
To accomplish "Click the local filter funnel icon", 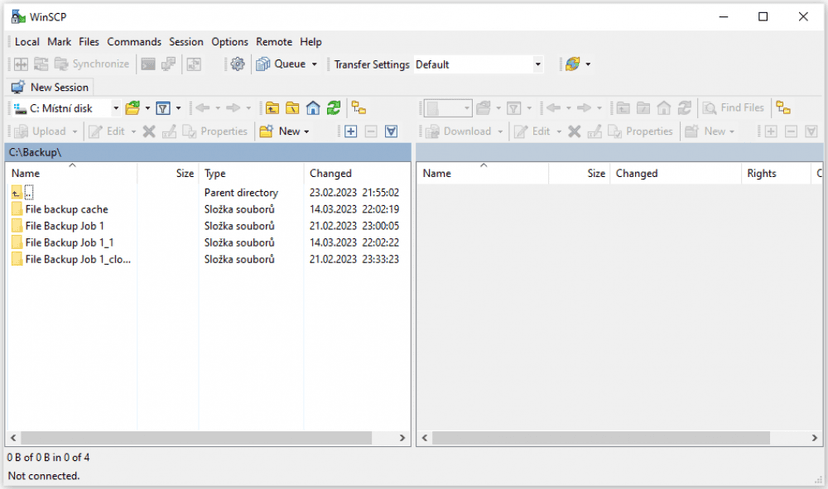I will [x=163, y=108].
